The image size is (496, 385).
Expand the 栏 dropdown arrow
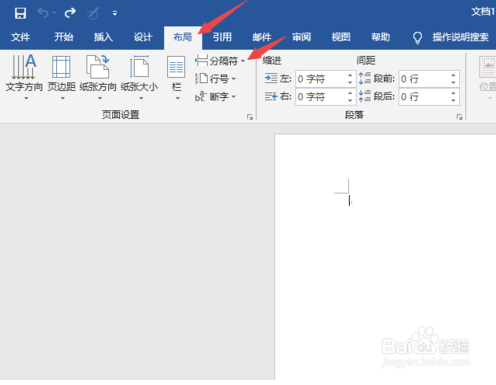178,98
